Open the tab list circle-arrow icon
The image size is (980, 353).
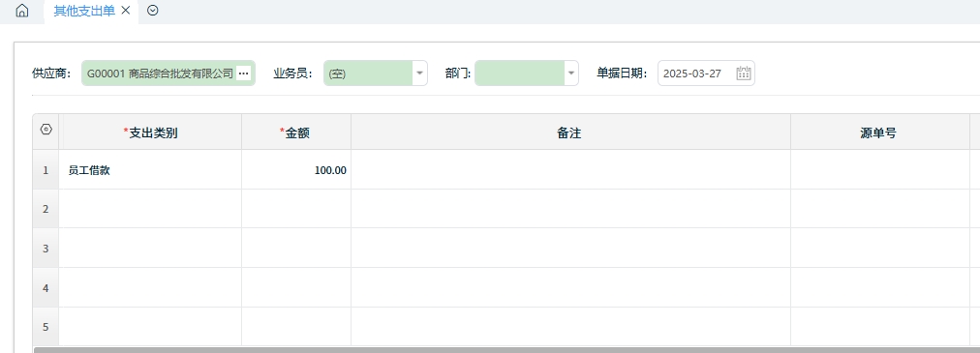152,11
